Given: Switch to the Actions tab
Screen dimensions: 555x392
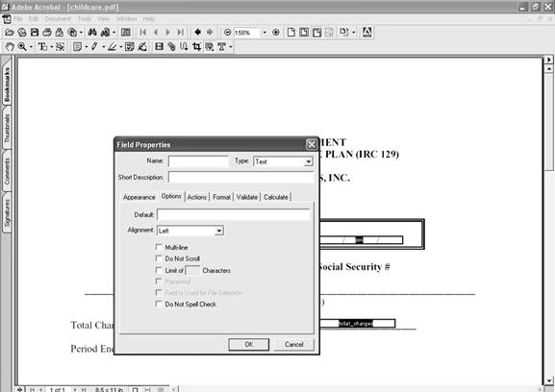Looking at the screenshot, I should click(x=197, y=197).
